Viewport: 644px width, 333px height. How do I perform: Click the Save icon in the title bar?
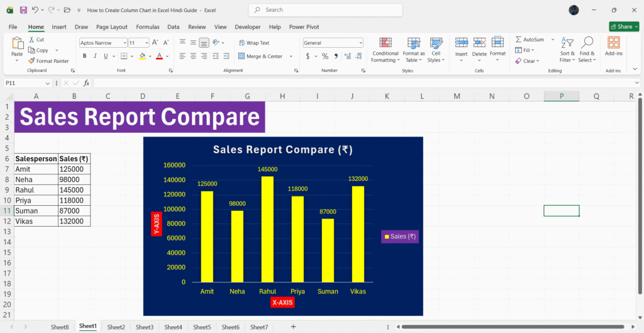[x=23, y=10]
